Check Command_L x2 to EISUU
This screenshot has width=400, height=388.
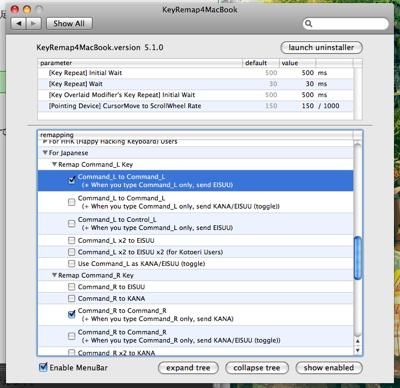tap(72, 240)
